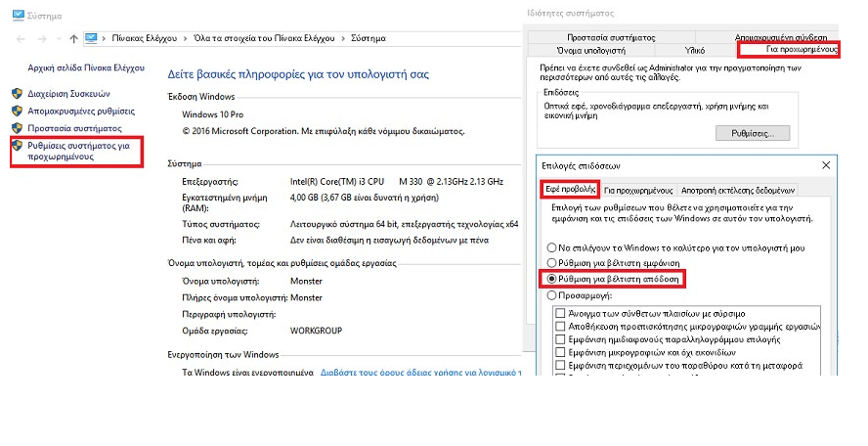The height and width of the screenshot is (446, 868).
Task: Expand chevron after Όλα τα στοιχεία του Πίνακα Ελέγχου
Action: (x=342, y=38)
